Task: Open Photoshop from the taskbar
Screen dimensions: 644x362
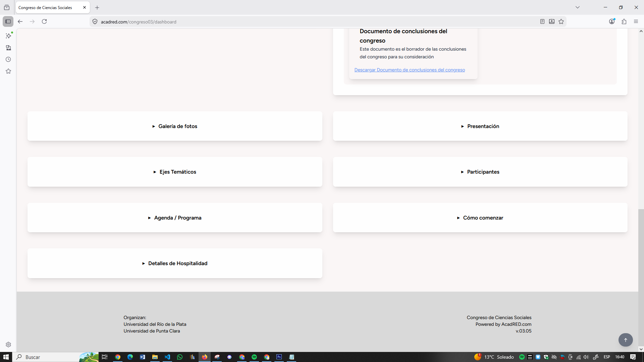Action: (x=279, y=357)
